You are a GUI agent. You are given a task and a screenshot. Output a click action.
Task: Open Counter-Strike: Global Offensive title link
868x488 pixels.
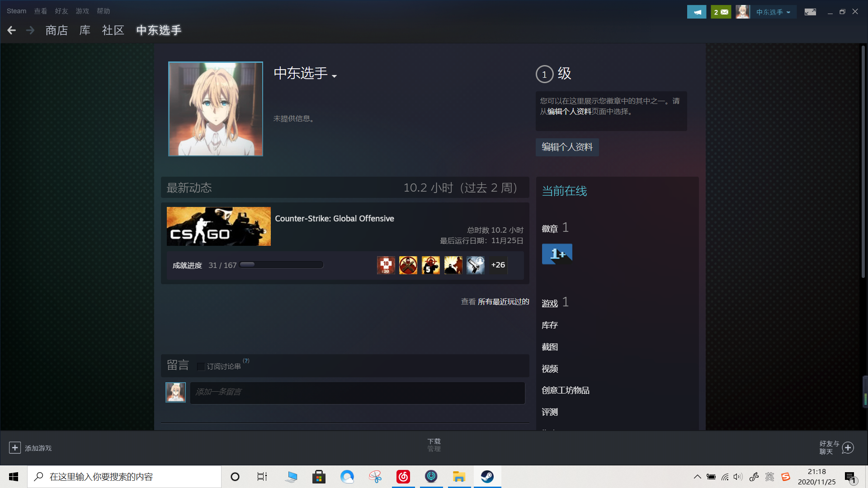(335, 219)
